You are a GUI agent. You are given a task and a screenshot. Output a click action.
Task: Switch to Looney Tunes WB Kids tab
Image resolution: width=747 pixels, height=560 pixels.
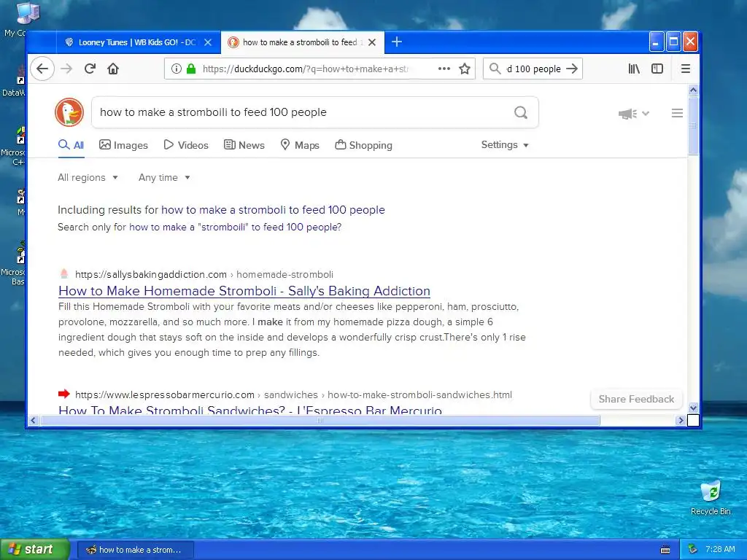(x=138, y=42)
